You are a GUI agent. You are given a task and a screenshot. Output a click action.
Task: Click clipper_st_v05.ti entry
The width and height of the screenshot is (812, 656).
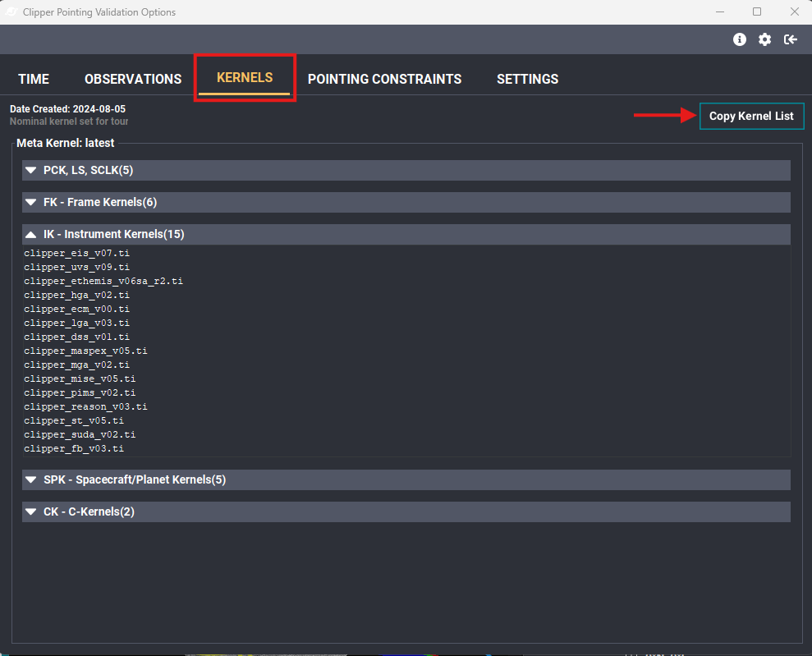pos(74,421)
